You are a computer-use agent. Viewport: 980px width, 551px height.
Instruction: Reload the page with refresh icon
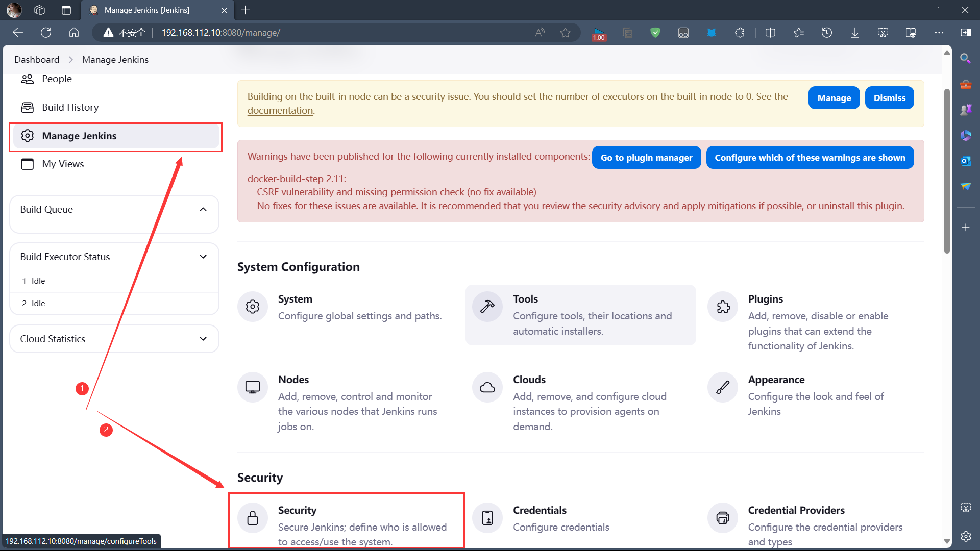pos(46,33)
